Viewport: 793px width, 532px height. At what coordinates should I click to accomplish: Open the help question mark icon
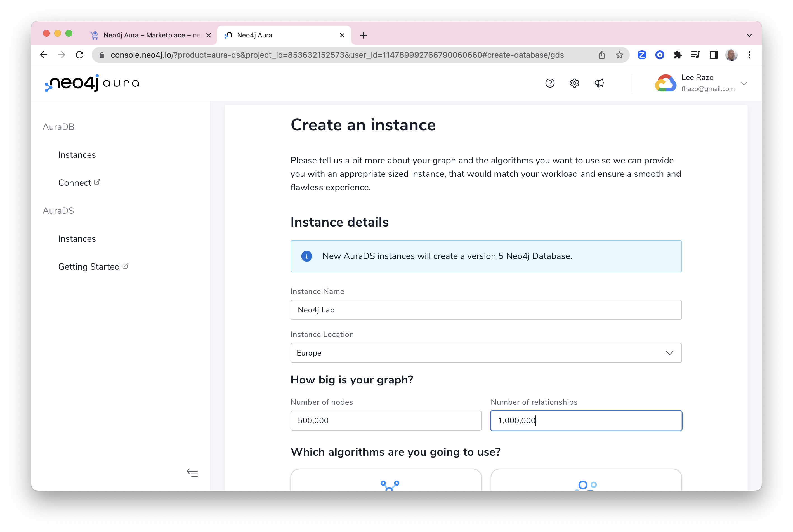tap(549, 83)
